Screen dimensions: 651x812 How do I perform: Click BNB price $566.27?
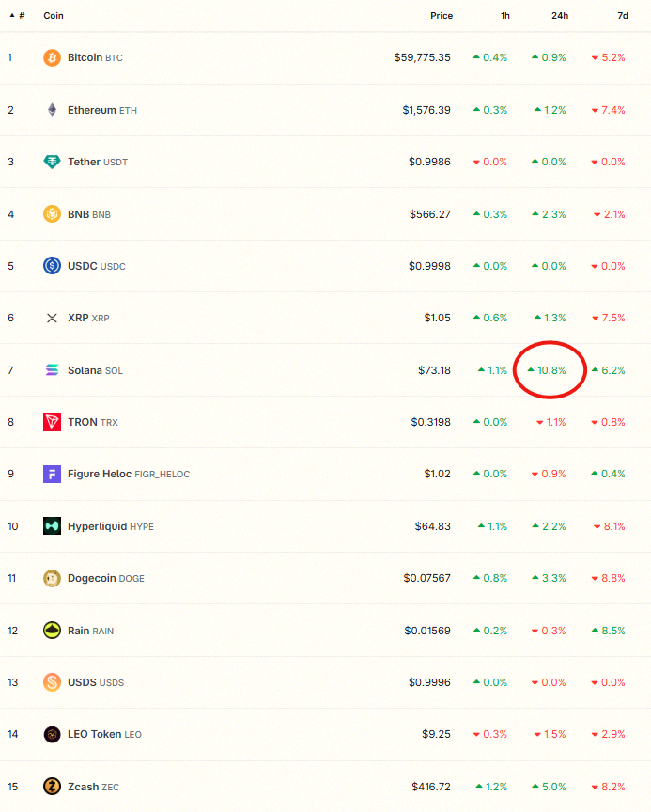[430, 214]
